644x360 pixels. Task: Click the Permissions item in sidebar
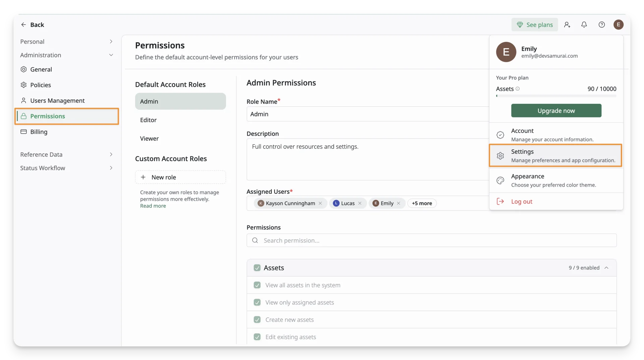[x=66, y=116]
